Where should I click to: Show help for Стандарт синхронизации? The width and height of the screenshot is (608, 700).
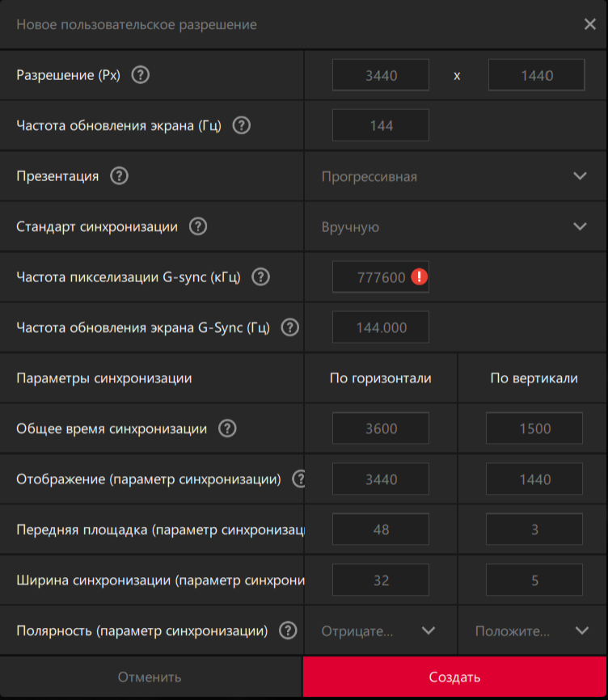point(197,226)
